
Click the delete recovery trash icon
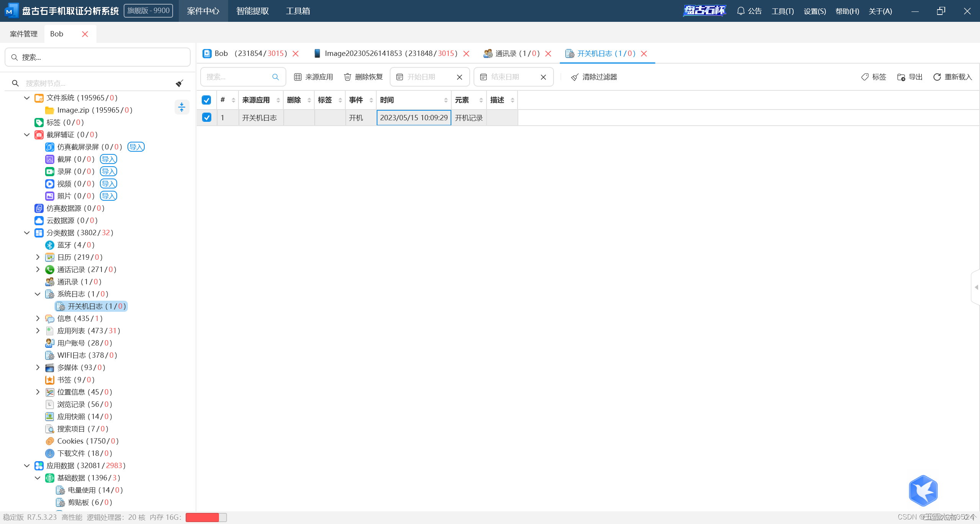pos(348,77)
